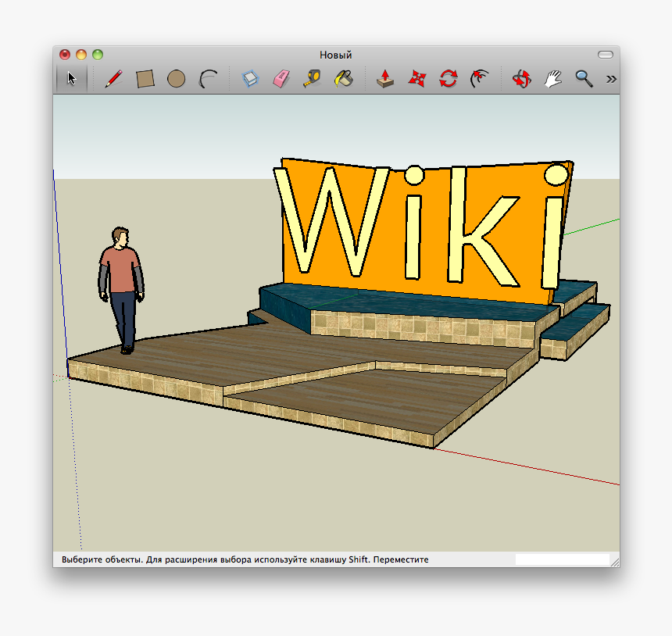
Task: Pick the Rectangle drawing tool
Action: (146, 78)
